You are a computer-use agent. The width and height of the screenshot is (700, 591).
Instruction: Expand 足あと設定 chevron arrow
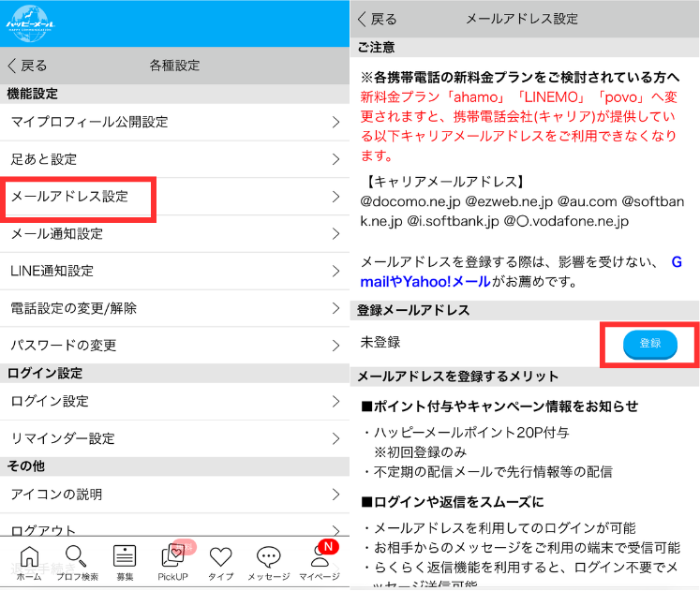335,159
